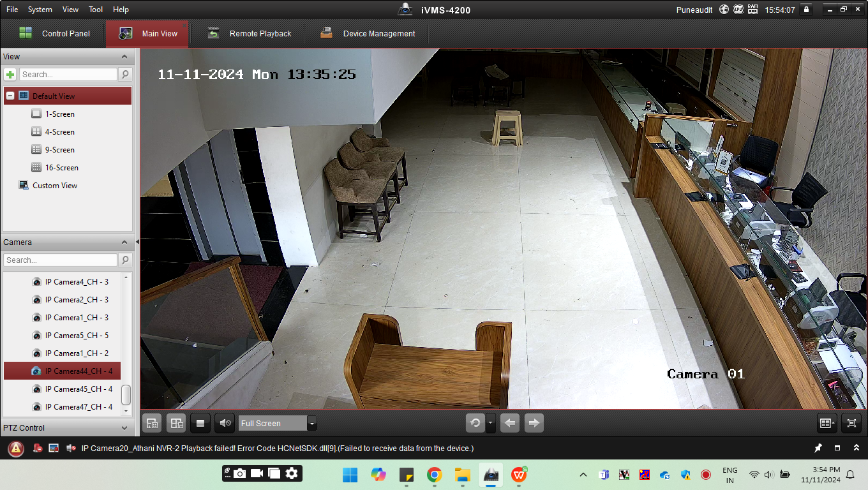
Task: Click the View search magnifier icon
Action: tap(125, 75)
